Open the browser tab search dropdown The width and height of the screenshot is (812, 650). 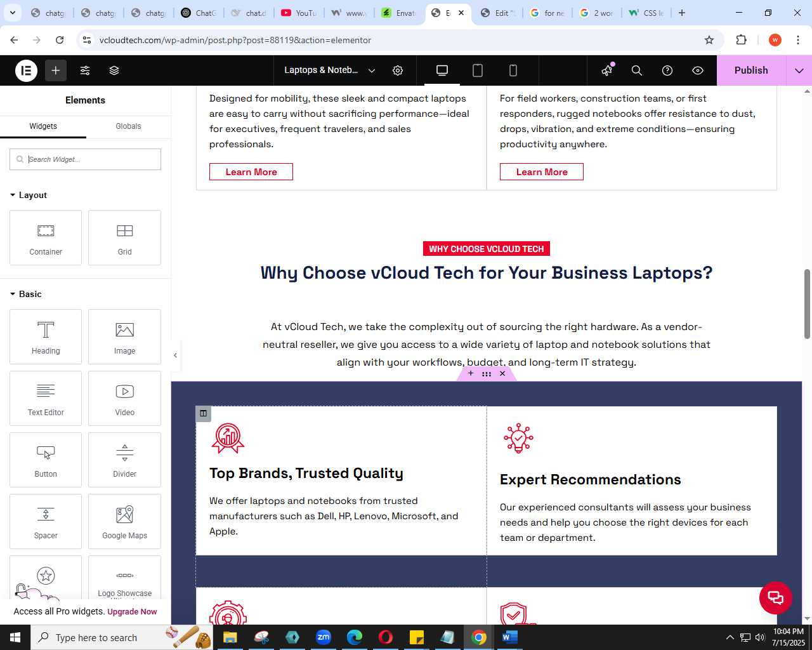coord(12,13)
